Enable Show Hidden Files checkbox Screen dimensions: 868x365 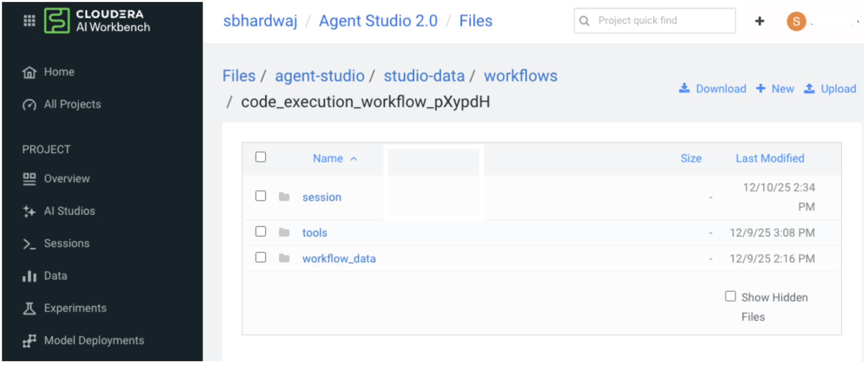coord(730,296)
